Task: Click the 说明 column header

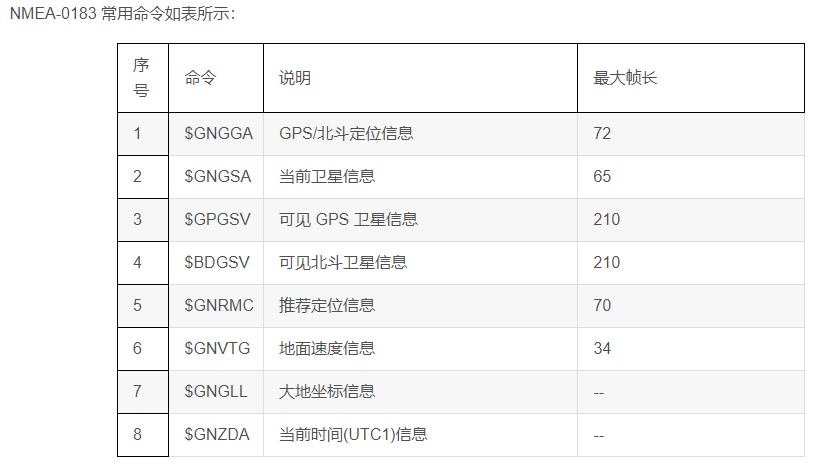Action: click(x=294, y=78)
